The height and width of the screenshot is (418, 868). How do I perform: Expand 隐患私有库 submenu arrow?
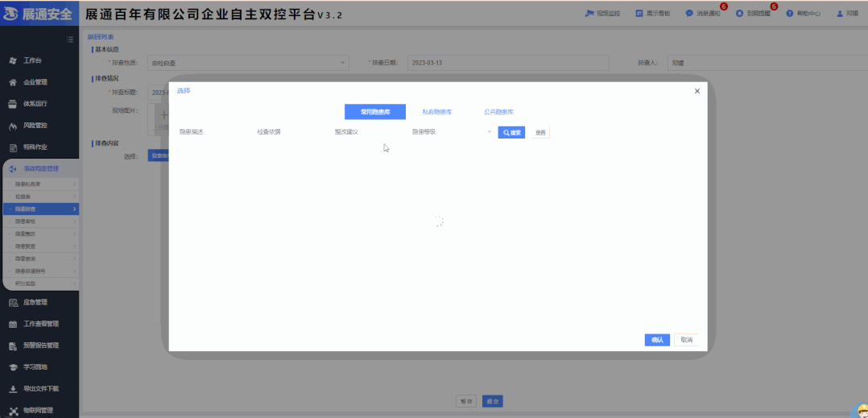pos(74,184)
